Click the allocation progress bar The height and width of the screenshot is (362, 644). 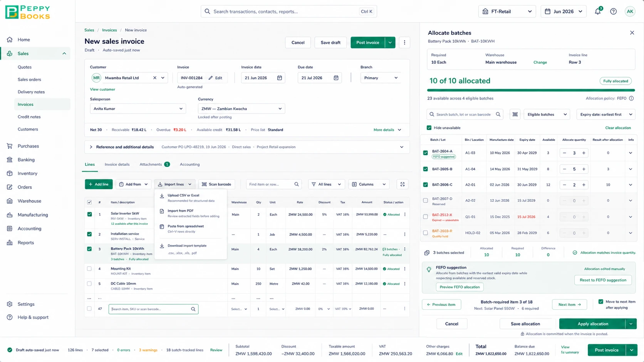(531, 90)
